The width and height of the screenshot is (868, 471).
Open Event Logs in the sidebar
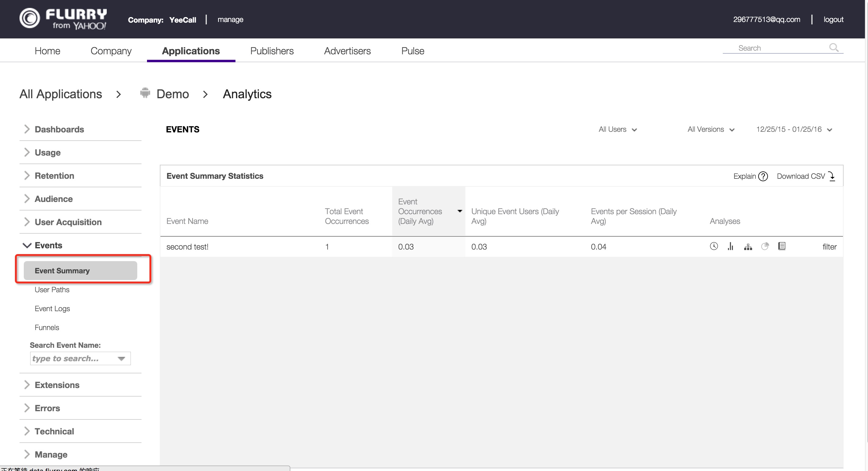pos(52,309)
